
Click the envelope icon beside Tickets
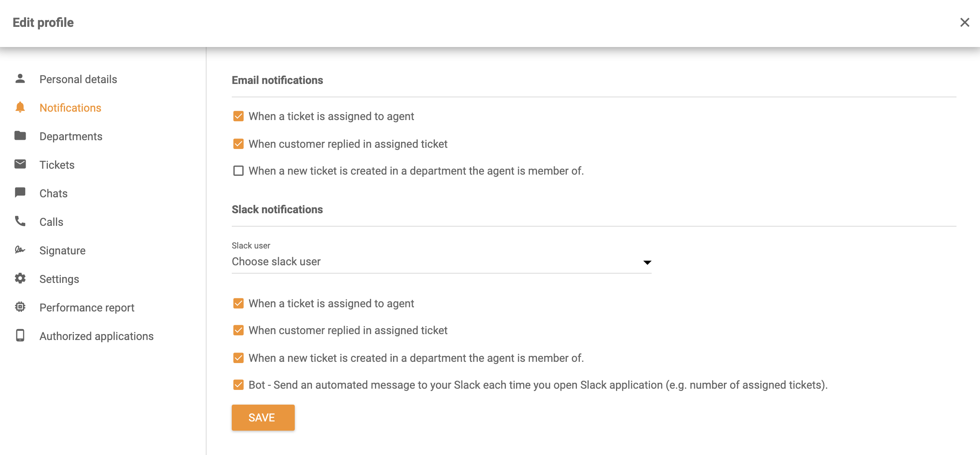pos(20,165)
